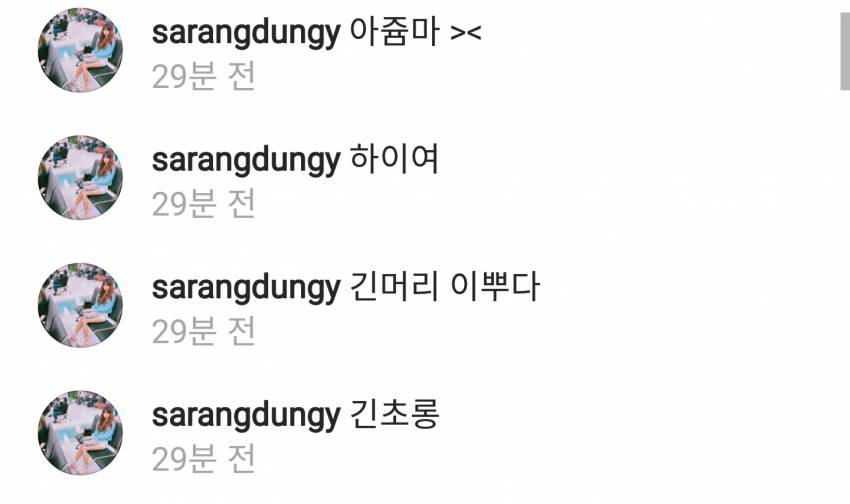Open avatar beside the 하이여 comment

click(x=80, y=177)
